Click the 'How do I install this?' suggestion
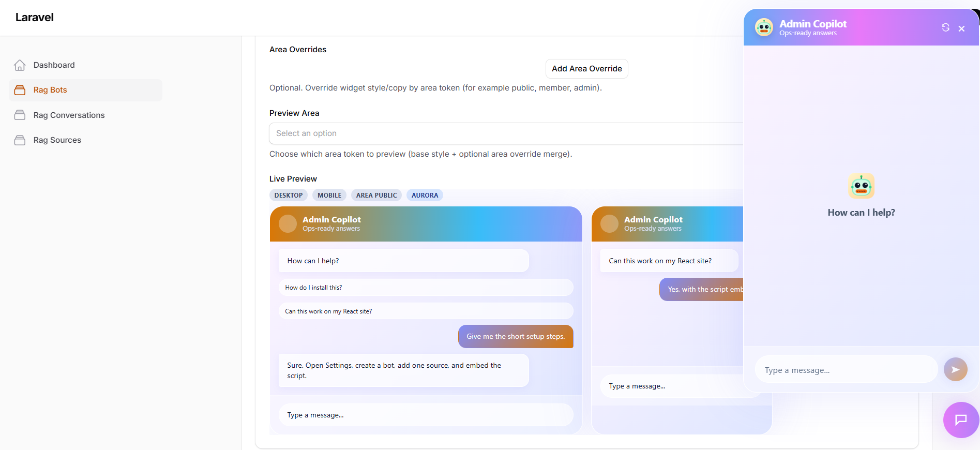Screen dimensions: 980x450 click(x=426, y=288)
